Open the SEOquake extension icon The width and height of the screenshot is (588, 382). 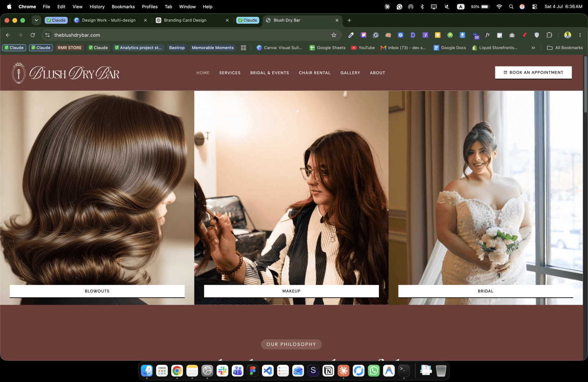click(388, 35)
